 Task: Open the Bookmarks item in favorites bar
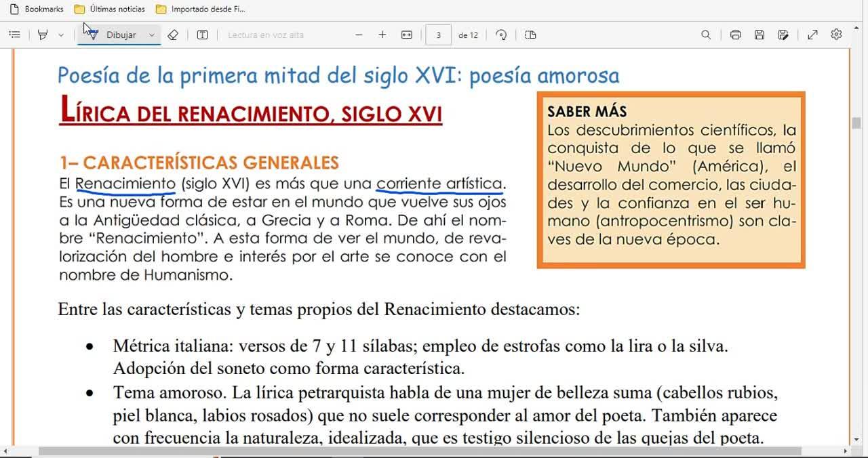pyautogui.click(x=37, y=9)
